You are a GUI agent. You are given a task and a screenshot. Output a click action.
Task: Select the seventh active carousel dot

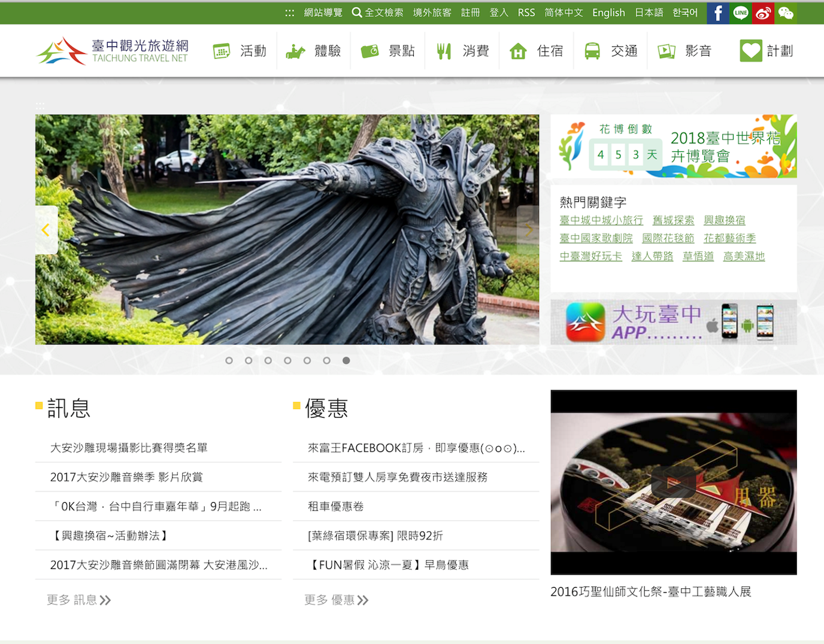pyautogui.click(x=346, y=360)
